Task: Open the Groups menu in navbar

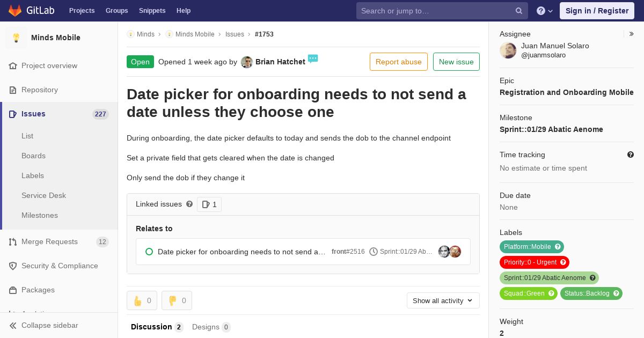Action: (116, 11)
